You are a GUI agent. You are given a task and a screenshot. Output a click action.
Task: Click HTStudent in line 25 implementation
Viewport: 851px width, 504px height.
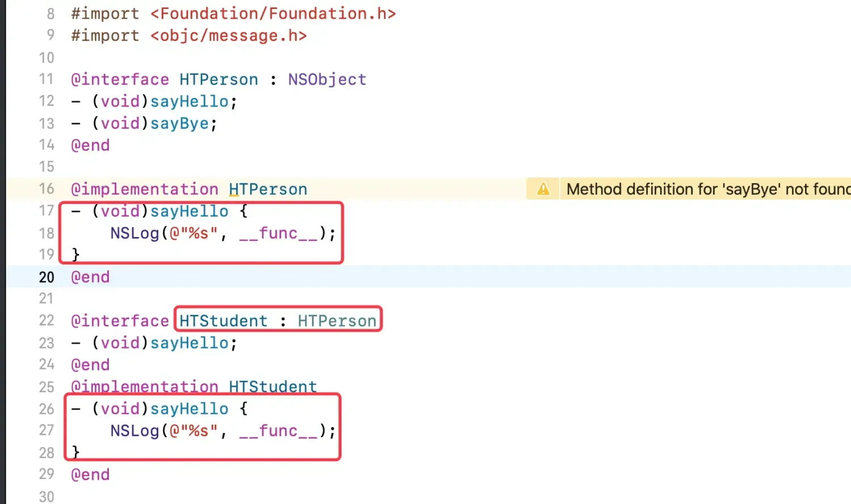tap(272, 387)
